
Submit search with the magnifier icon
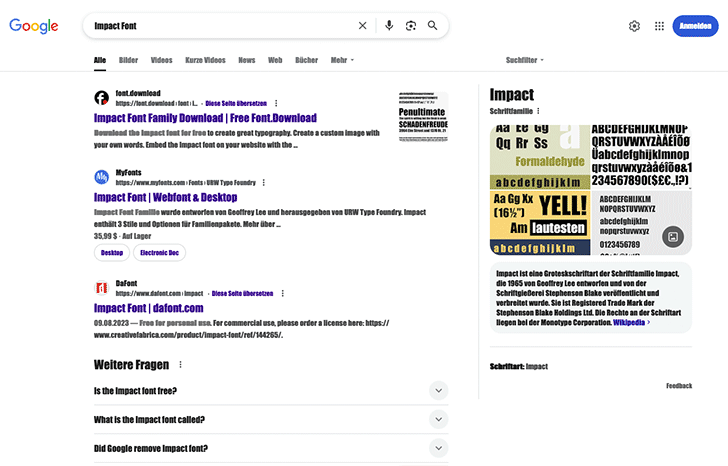tap(432, 26)
